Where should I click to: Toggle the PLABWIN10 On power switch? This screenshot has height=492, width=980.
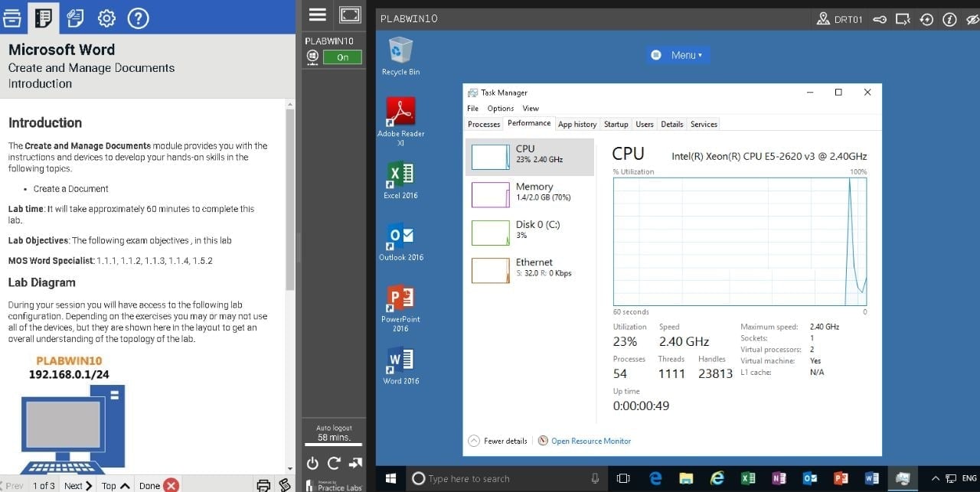pos(341,57)
